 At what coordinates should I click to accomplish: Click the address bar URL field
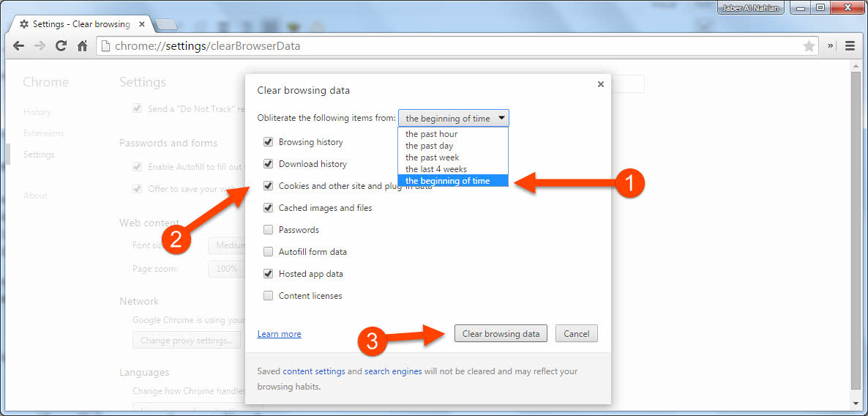pyautogui.click(x=457, y=46)
